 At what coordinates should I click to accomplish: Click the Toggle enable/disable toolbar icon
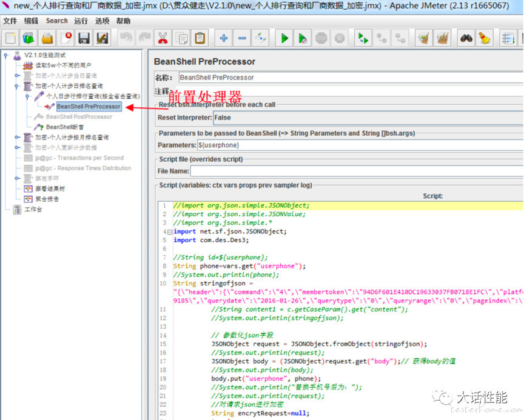260,38
